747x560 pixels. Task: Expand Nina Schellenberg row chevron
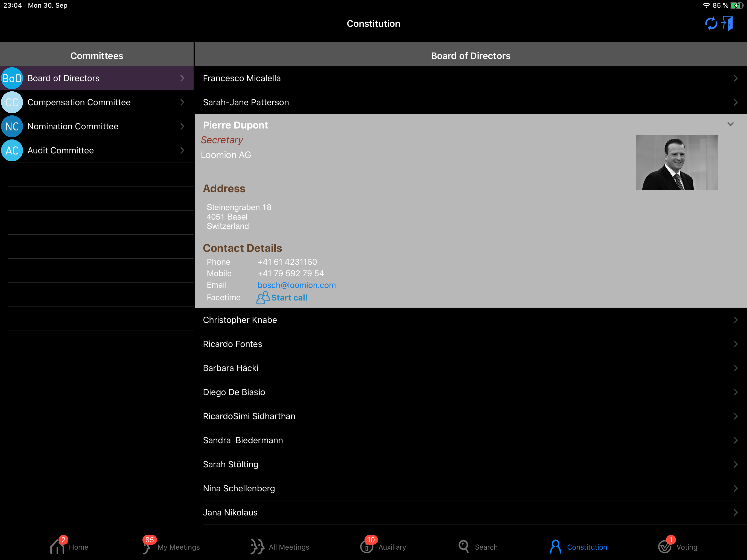coord(736,488)
